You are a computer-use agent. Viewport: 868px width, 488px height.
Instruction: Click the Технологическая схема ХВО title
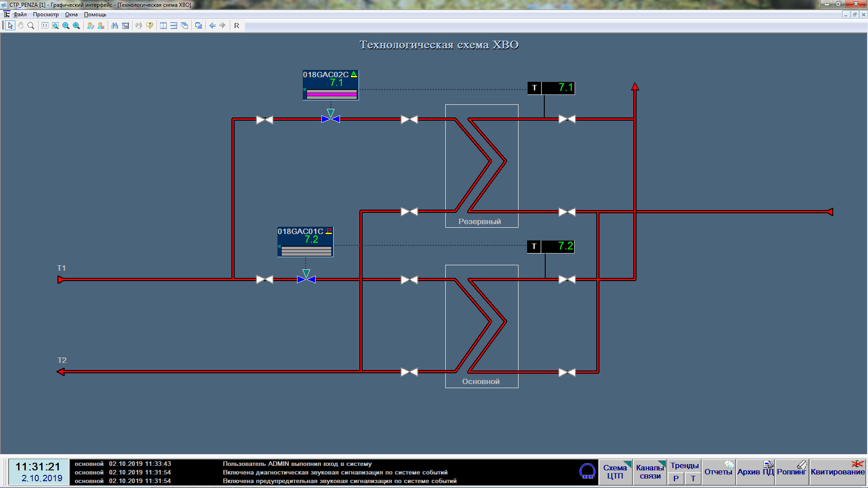439,45
